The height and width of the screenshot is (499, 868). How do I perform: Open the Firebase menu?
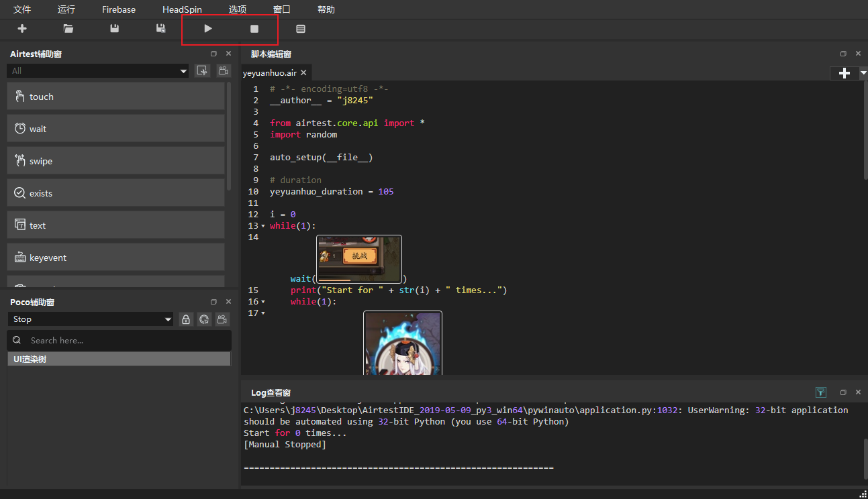[x=119, y=9]
